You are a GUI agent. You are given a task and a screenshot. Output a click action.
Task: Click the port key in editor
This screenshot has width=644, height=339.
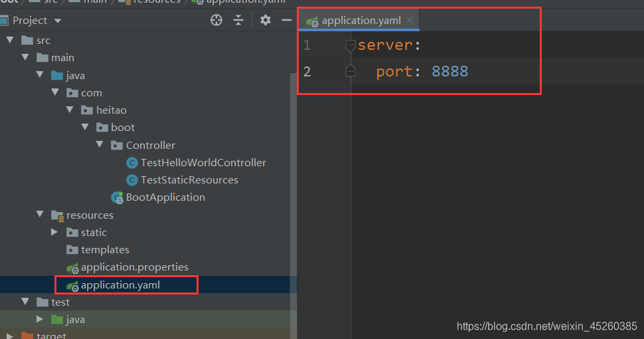coord(394,72)
